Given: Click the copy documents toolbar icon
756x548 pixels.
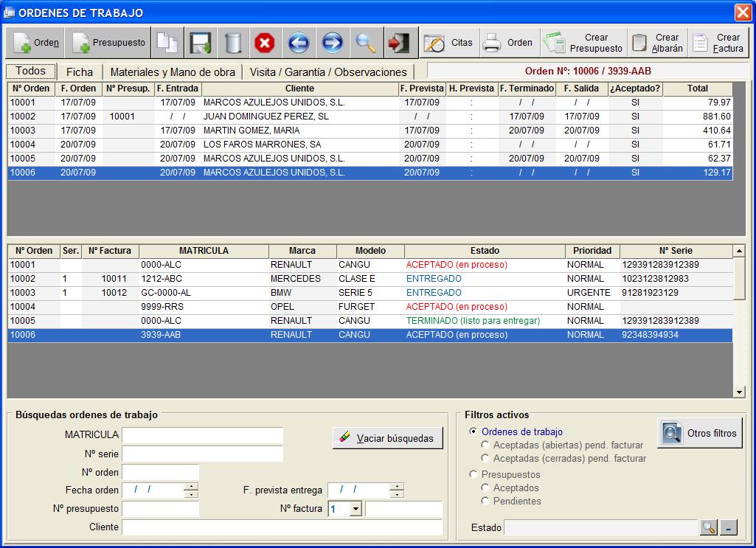Looking at the screenshot, I should tap(167, 43).
